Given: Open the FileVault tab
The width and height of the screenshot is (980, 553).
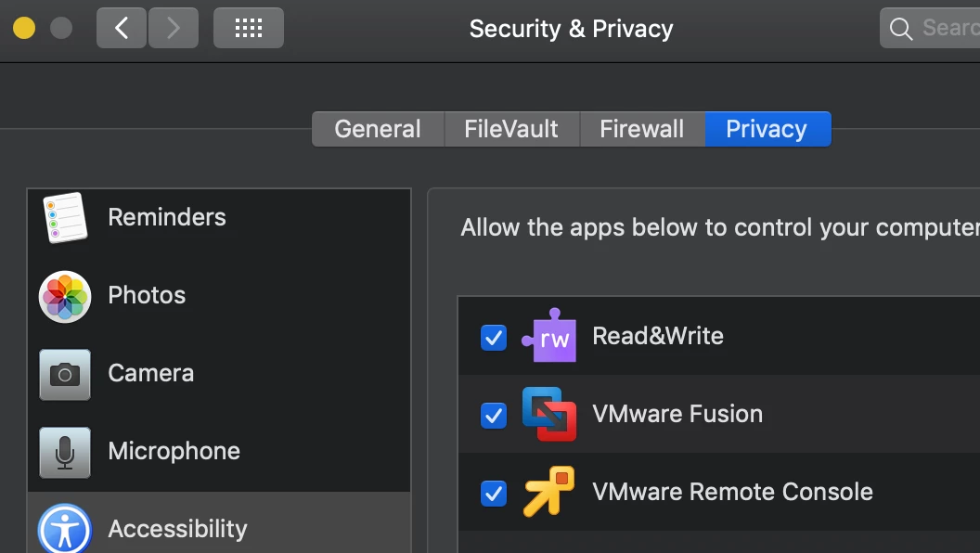Looking at the screenshot, I should [x=512, y=129].
